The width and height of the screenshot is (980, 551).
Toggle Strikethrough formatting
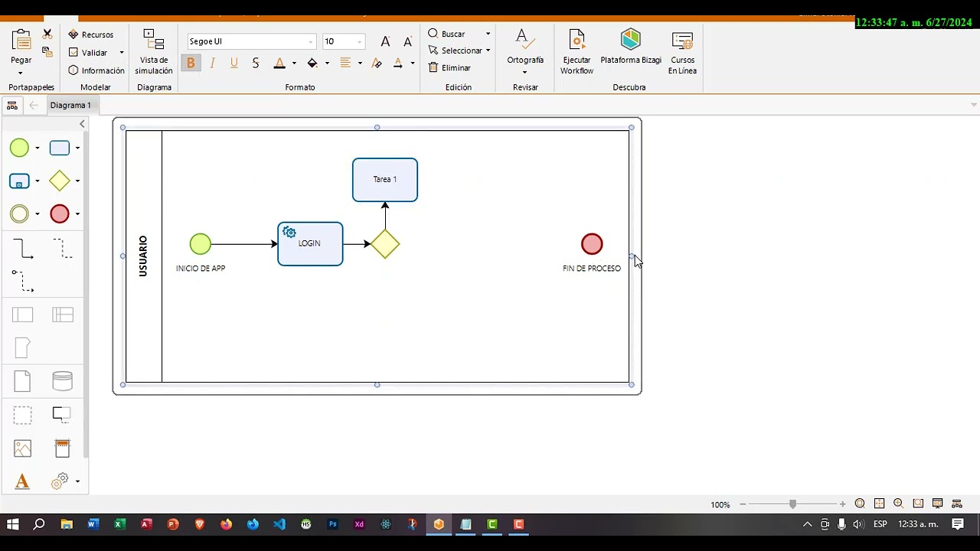pos(256,64)
